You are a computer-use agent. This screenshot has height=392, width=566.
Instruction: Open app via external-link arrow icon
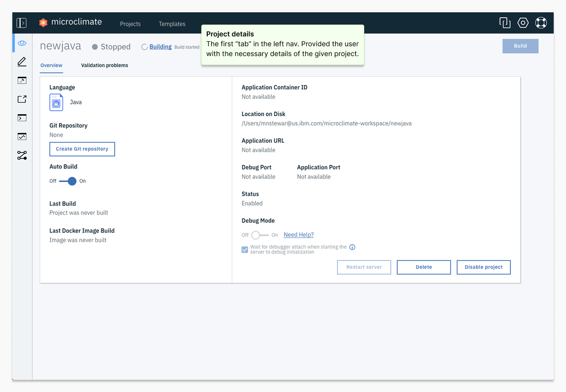(22, 99)
